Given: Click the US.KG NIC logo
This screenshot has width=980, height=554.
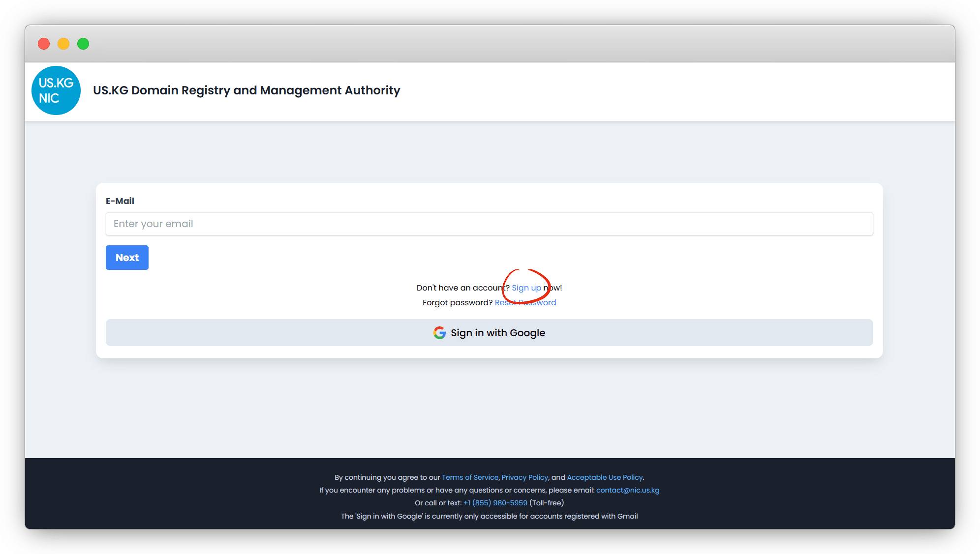Looking at the screenshot, I should (56, 90).
